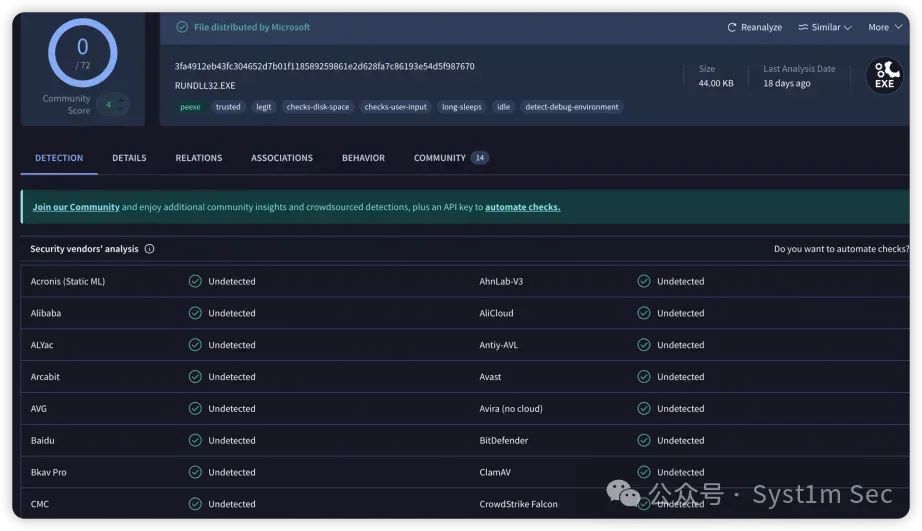Click the EXE file type icon
The height and width of the screenshot is (531, 922).
click(x=884, y=76)
